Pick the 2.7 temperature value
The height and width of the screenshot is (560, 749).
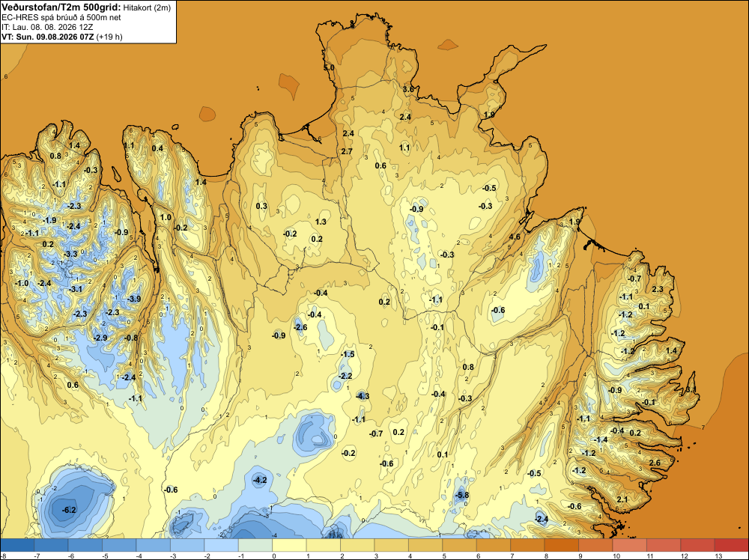(347, 151)
